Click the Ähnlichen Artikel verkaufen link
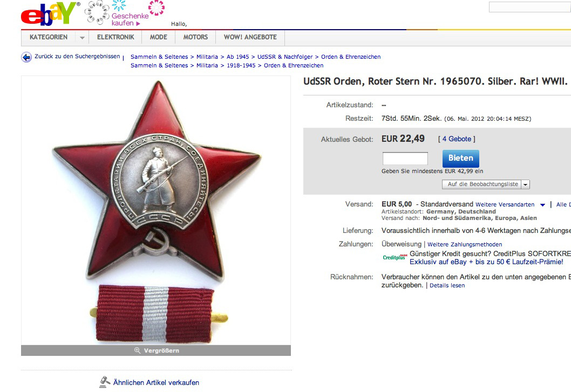This screenshot has width=571, height=392. click(x=156, y=382)
